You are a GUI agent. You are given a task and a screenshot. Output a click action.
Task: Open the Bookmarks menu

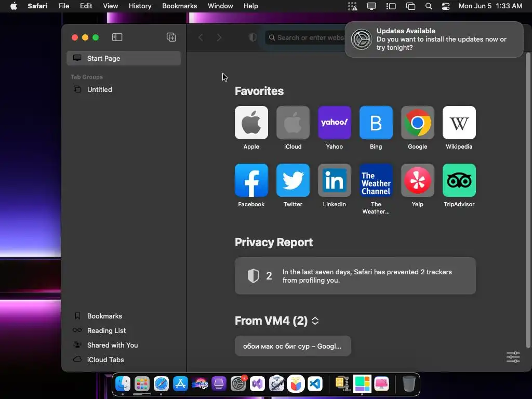pos(179,6)
